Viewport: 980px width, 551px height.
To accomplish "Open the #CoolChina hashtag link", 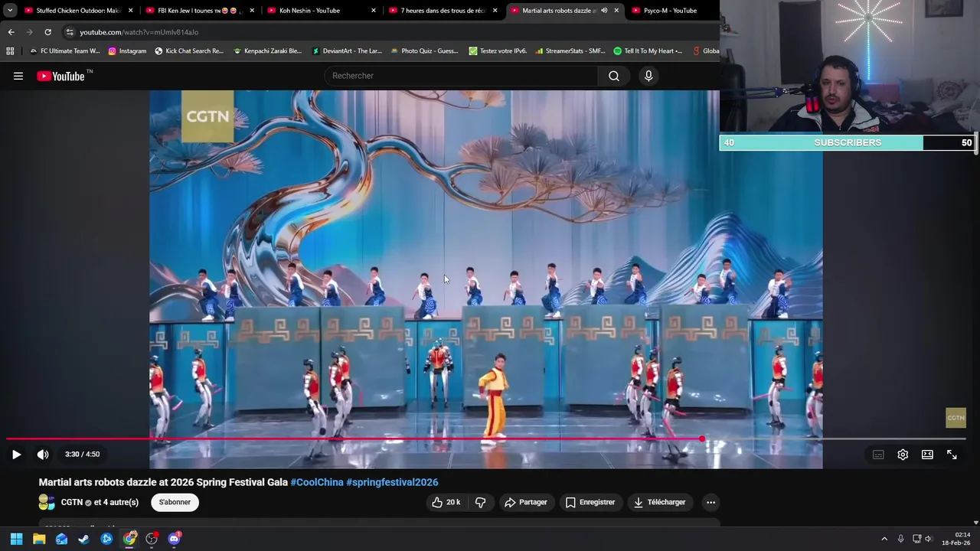I will [x=317, y=482].
